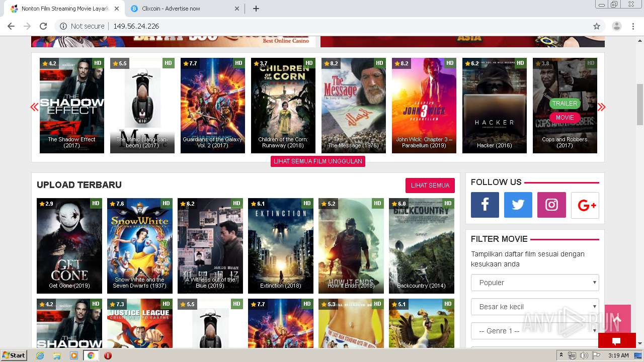Open a new browser tab
Image resolution: width=644 pixels, height=362 pixels.
(256, 9)
